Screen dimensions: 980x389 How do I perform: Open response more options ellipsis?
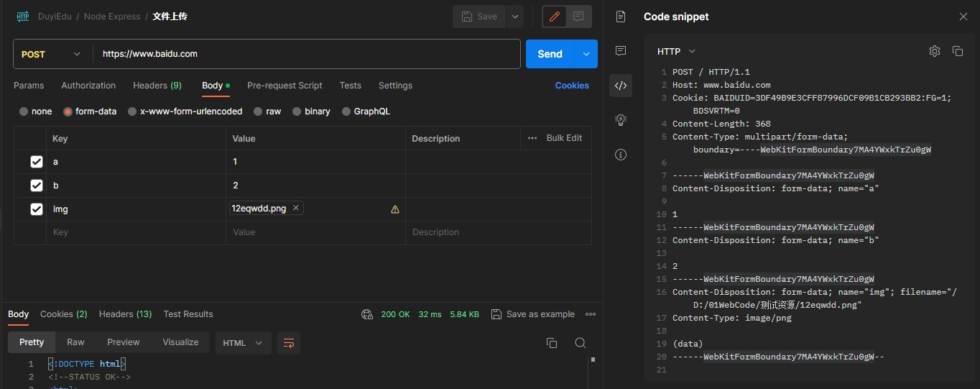[x=591, y=314]
